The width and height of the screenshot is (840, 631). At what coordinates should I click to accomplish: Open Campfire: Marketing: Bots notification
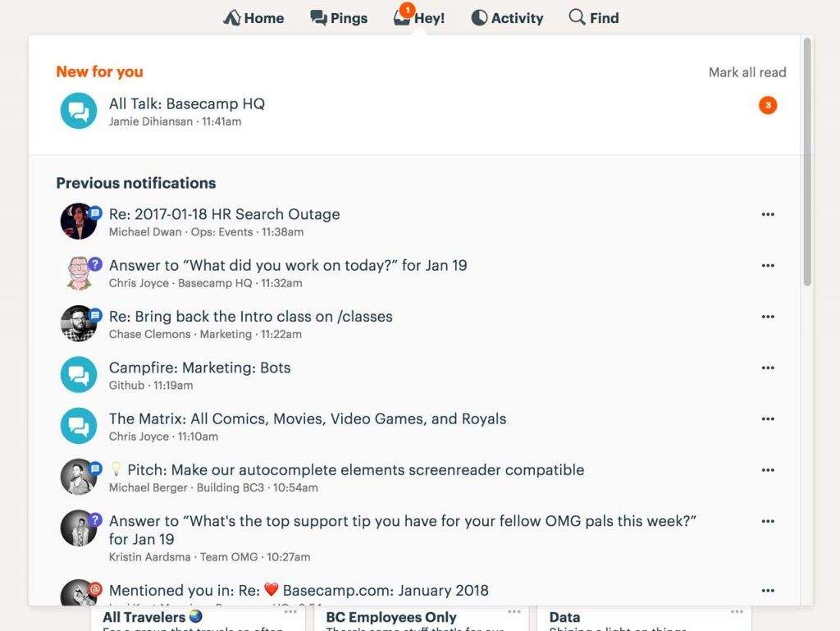tap(200, 368)
